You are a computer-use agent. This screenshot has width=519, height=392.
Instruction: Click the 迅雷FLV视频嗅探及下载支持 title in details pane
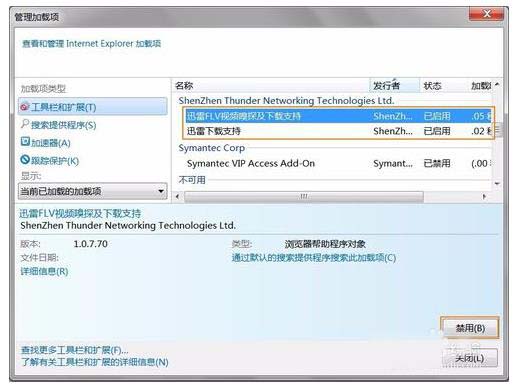80,213
